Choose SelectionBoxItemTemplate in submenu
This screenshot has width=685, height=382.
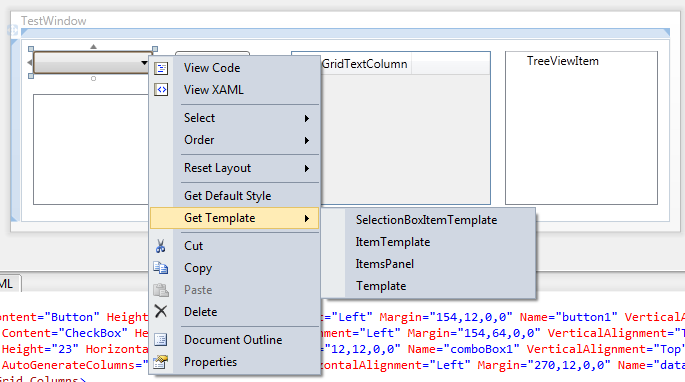click(x=428, y=220)
